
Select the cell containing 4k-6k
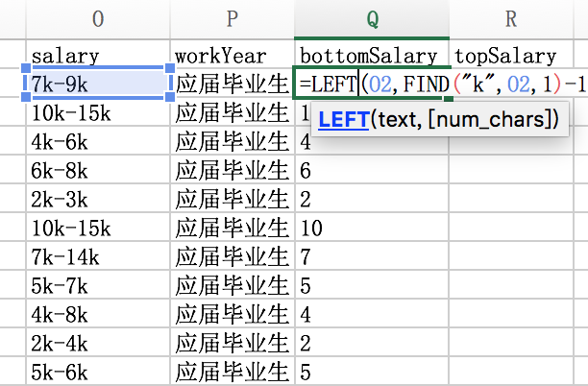click(x=98, y=142)
